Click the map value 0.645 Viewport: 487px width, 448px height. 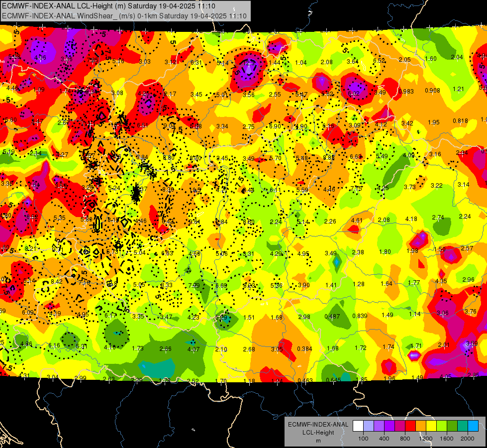334,380
